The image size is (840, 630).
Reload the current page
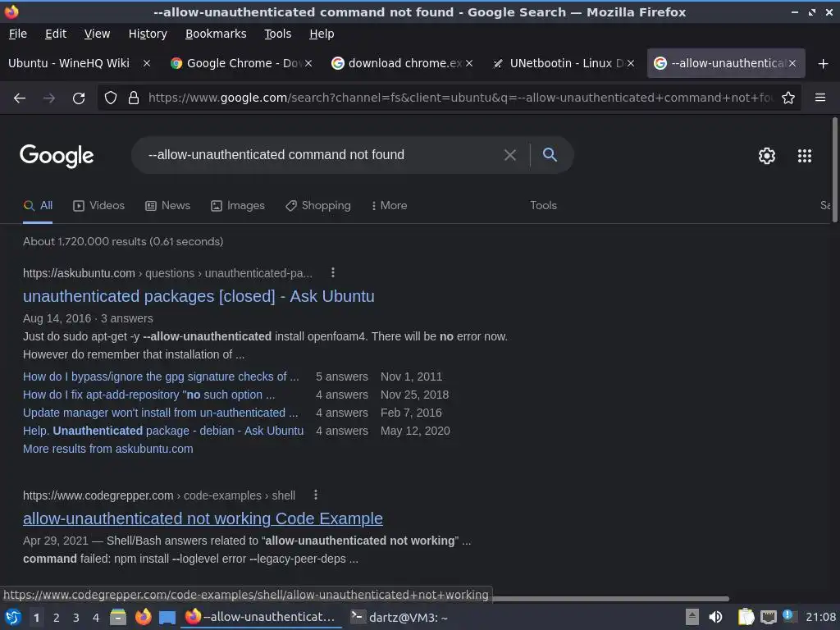79,98
